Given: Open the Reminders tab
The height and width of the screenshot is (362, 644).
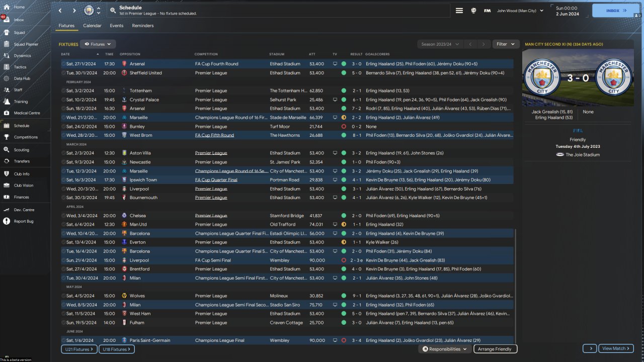Looking at the screenshot, I should (x=143, y=26).
